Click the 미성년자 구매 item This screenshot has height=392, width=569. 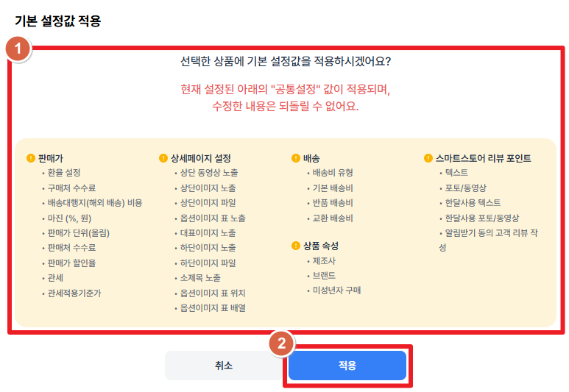pos(336,291)
